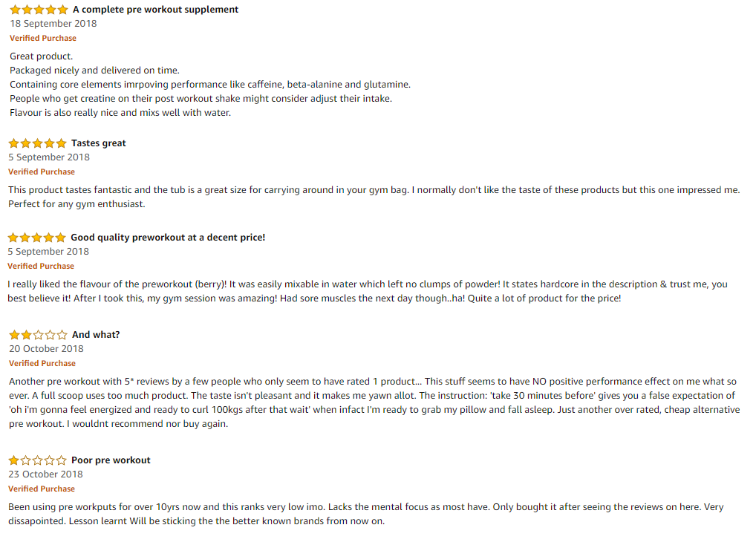Open 'Good quality preworkout at a decent price!' title

tap(168, 238)
